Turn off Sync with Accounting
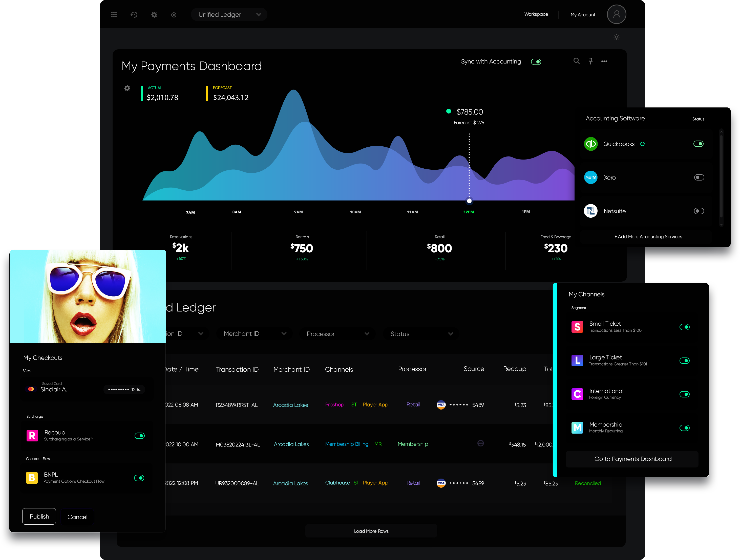 (536, 62)
